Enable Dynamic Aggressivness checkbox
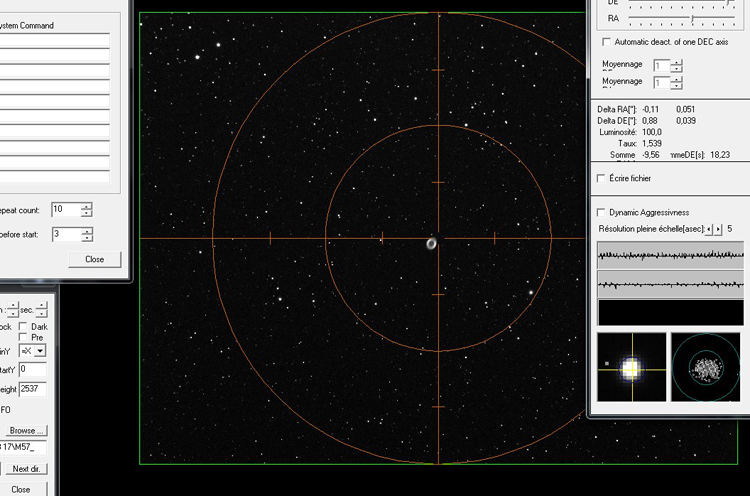 point(601,212)
